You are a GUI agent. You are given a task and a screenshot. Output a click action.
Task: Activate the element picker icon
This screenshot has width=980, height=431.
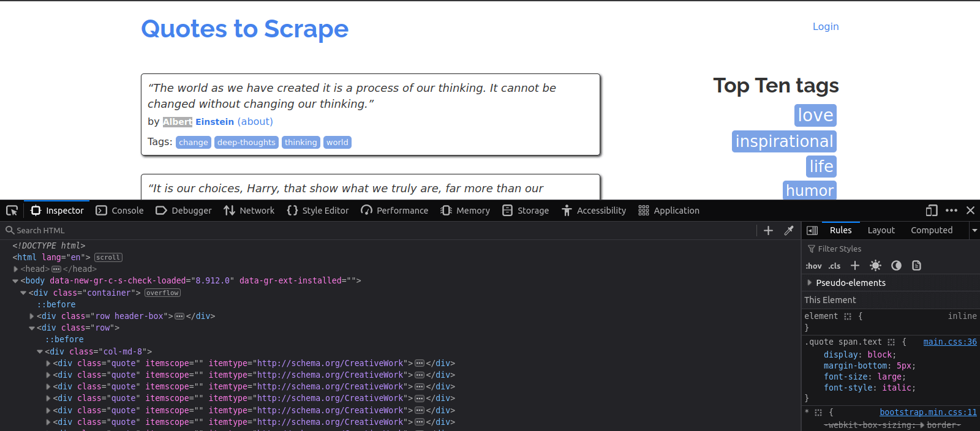(12, 211)
